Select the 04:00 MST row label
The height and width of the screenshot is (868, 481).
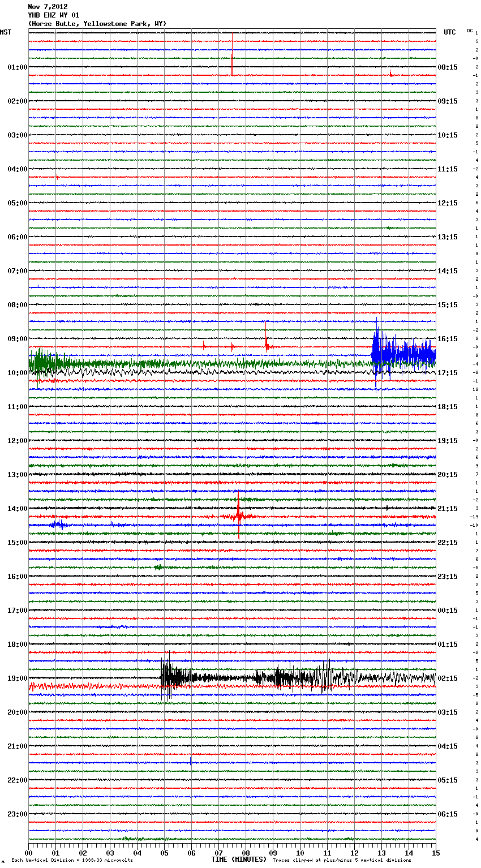tap(18, 169)
